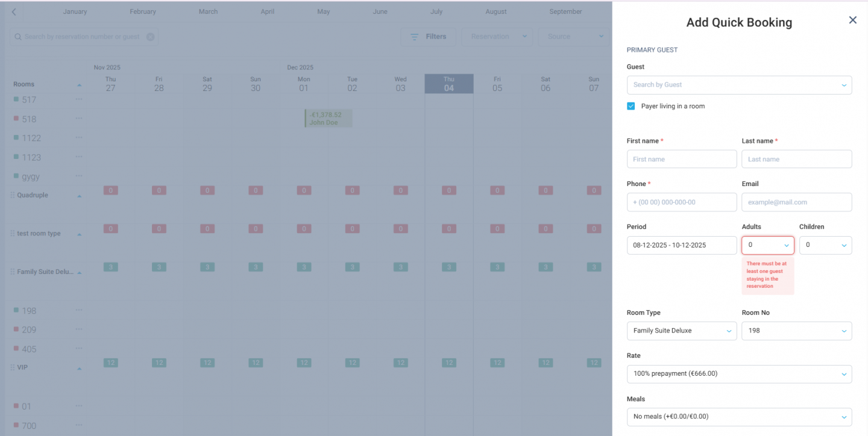
Task: Clear the search box using its x icon
Action: [x=150, y=37]
